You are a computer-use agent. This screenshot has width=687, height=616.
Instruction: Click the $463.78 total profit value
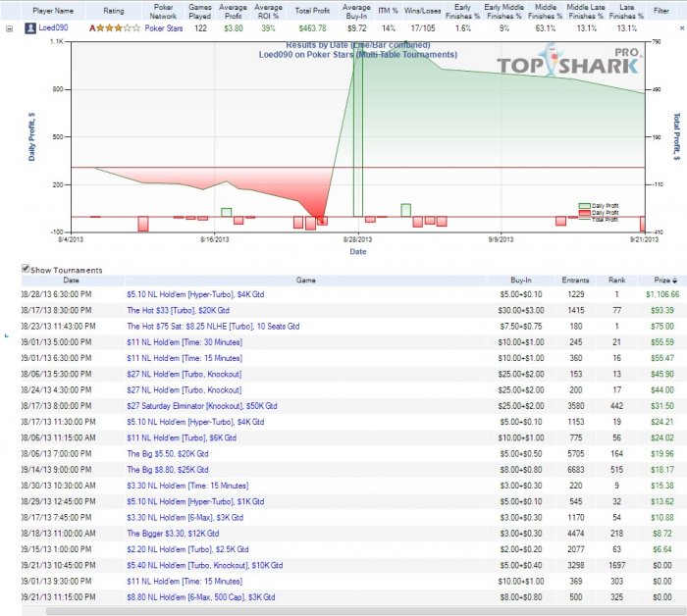(x=312, y=28)
